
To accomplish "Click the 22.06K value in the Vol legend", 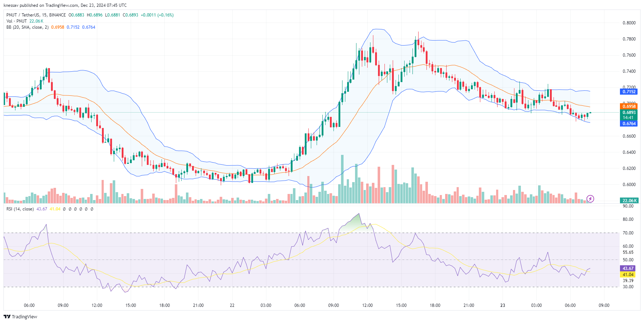I will 36,21.
